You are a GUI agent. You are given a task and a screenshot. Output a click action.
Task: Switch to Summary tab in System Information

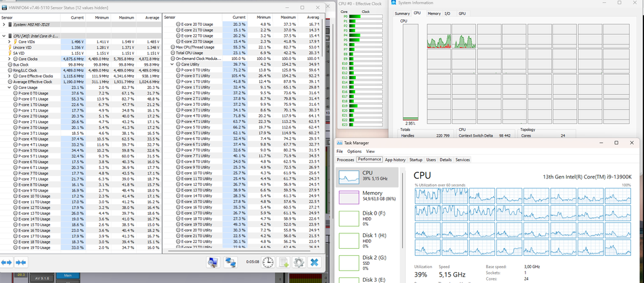[402, 14]
